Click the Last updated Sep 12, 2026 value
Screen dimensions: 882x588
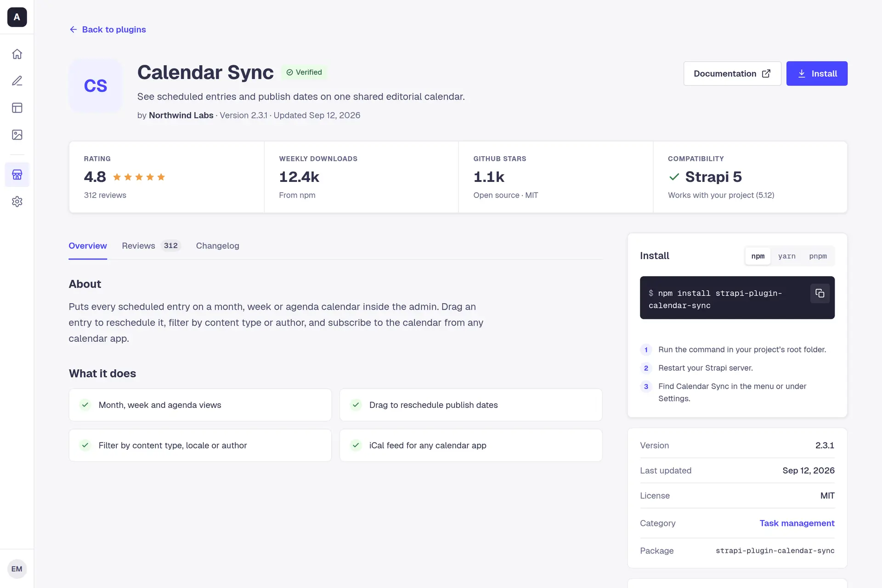[808, 470]
